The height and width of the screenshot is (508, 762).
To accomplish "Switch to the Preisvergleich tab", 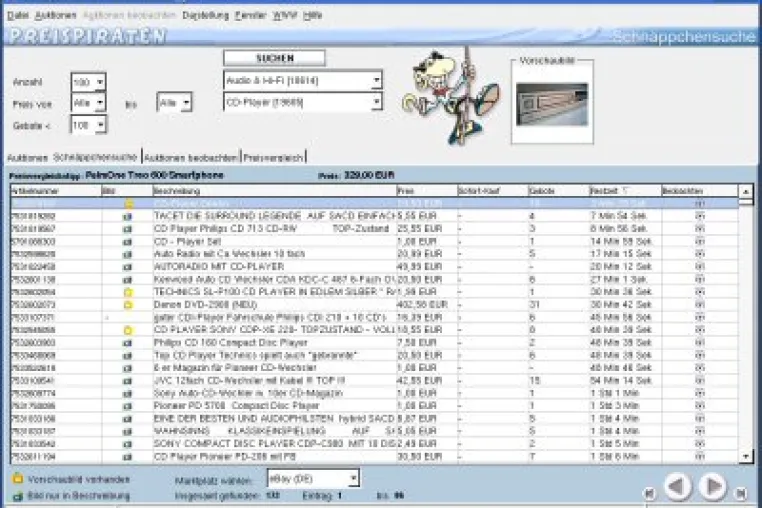I will pyautogui.click(x=273, y=158).
